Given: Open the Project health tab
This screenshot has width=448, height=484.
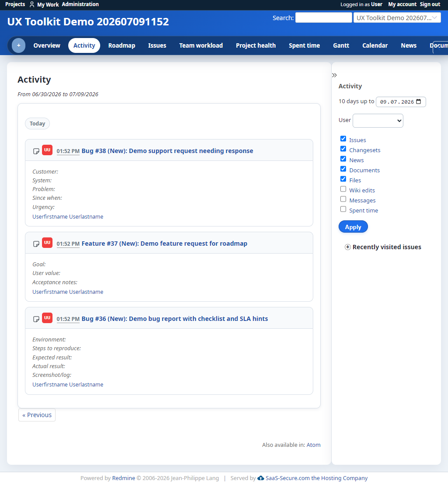Looking at the screenshot, I should click(256, 45).
